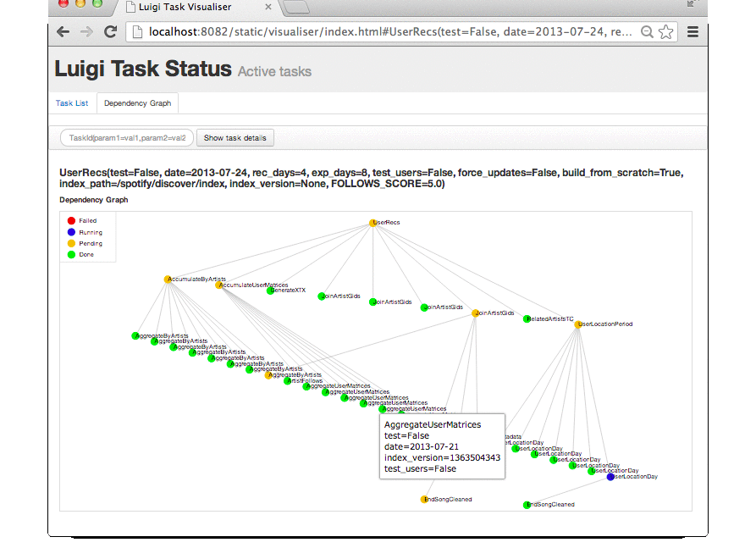Click the browser forward arrow
Viewport: 756px width, 559px height.
tap(87, 32)
